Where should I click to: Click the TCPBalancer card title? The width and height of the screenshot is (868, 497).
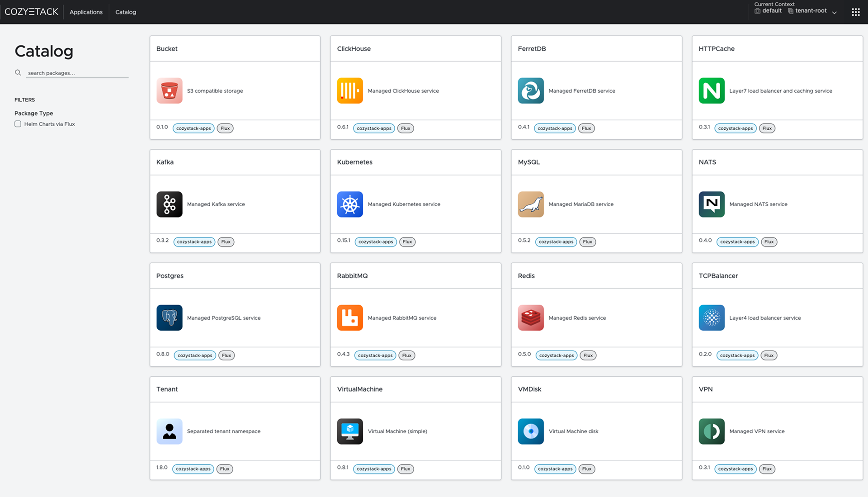[718, 276]
